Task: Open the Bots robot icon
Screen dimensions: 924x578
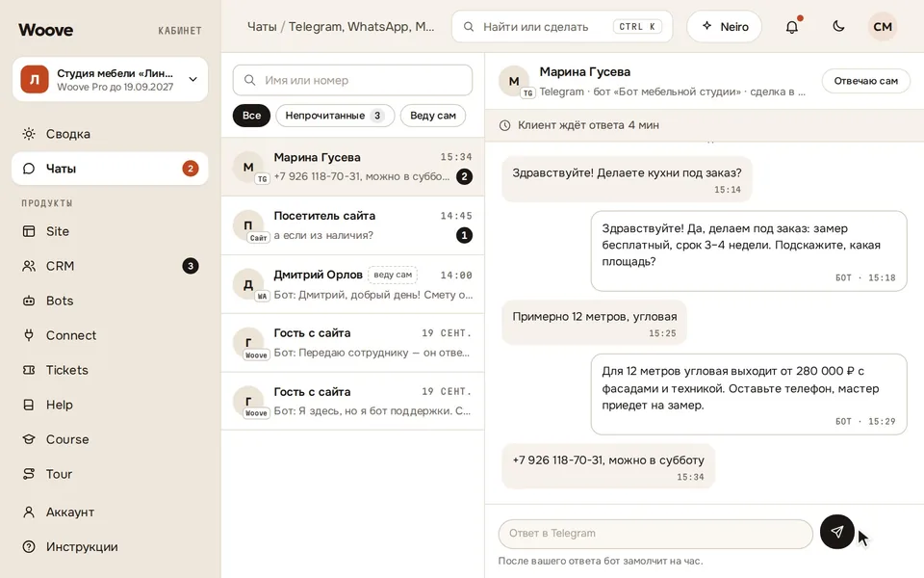Action: [x=28, y=301]
